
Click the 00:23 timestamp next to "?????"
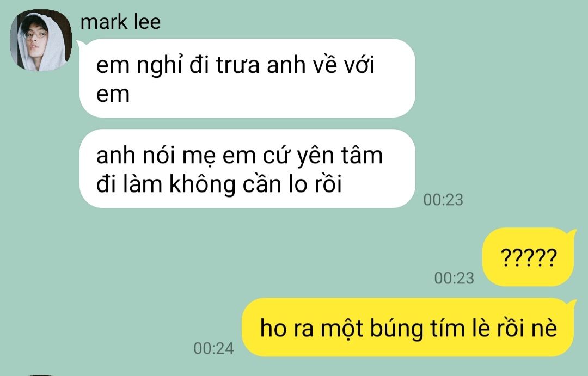tap(454, 278)
